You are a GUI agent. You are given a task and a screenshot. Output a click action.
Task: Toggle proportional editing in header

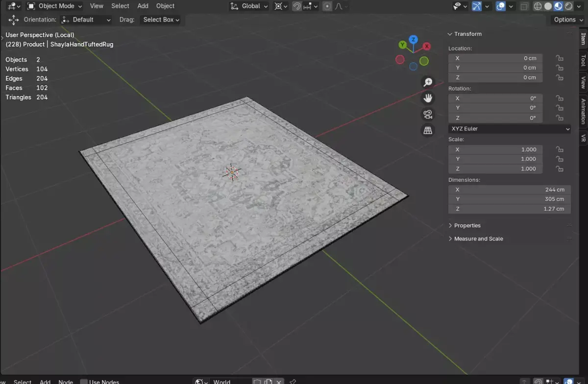pyautogui.click(x=327, y=6)
